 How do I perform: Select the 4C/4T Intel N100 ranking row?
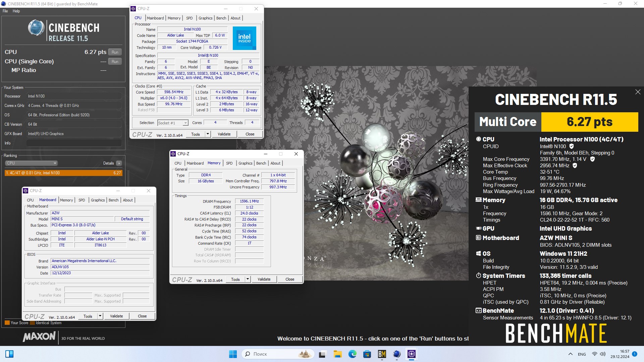click(x=63, y=173)
